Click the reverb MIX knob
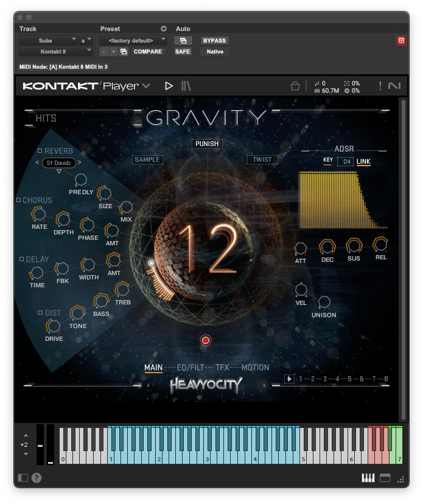Viewport: 423px width, 504px height. tap(126, 208)
